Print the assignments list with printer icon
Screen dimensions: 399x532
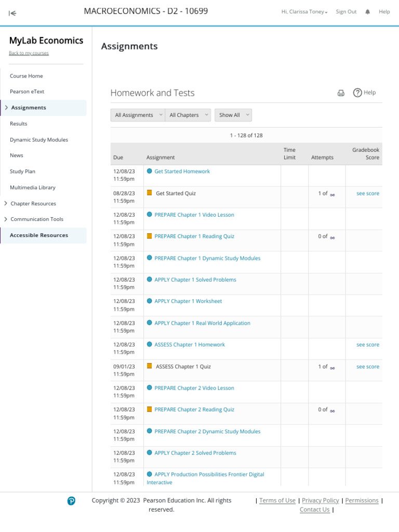pos(341,93)
